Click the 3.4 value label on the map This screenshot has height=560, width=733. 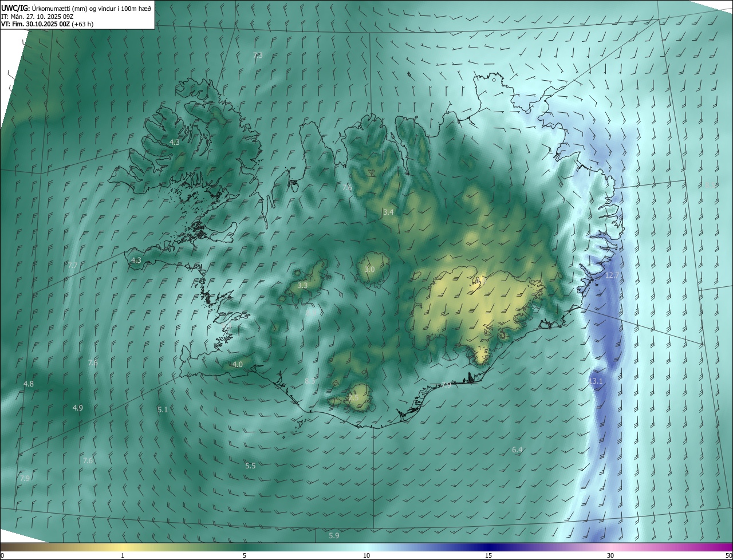388,212
